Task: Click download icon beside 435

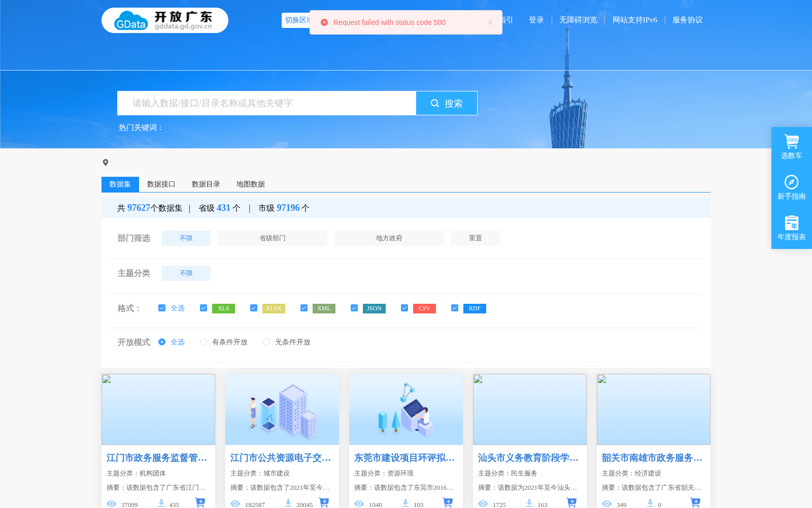Action: (x=161, y=503)
